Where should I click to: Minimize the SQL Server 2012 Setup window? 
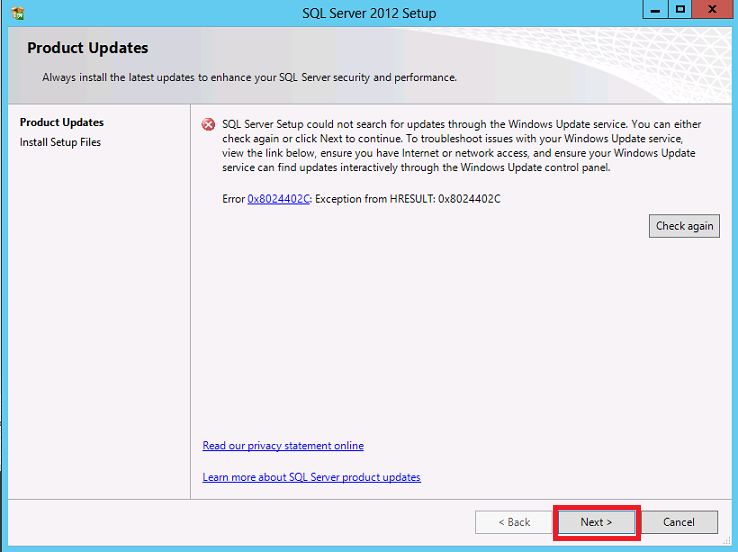(655, 9)
